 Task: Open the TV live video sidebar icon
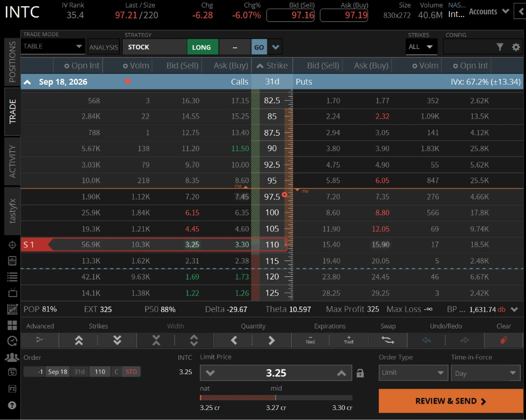(12, 293)
